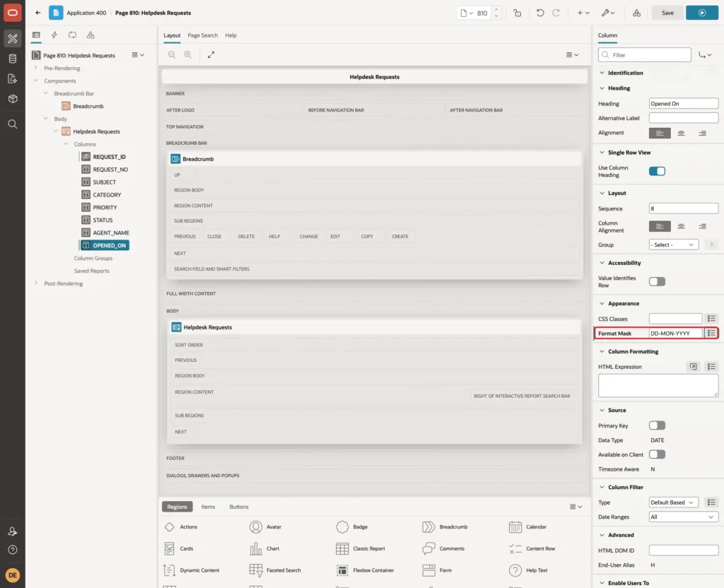The width and height of the screenshot is (724, 588).
Task: Toggle Use Column Heading switch off
Action: pos(657,171)
